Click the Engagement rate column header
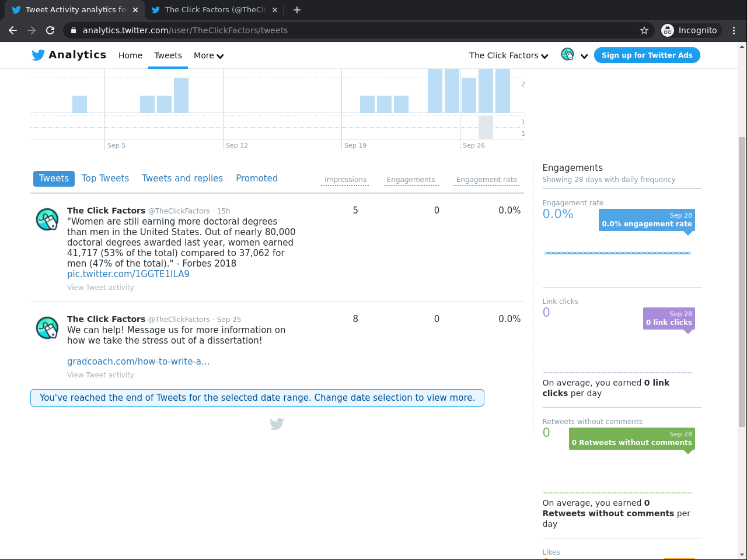Viewport: 747px width, 560px height. tap(487, 180)
